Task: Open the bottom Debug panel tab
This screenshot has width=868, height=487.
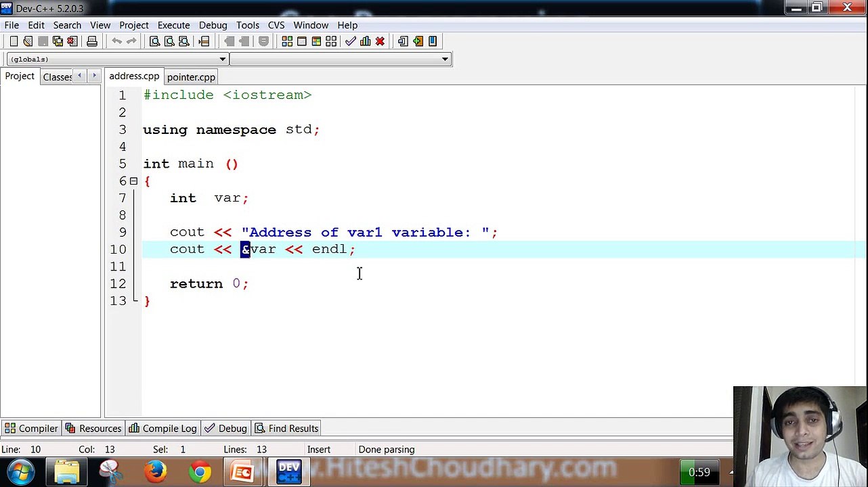Action: 226,428
